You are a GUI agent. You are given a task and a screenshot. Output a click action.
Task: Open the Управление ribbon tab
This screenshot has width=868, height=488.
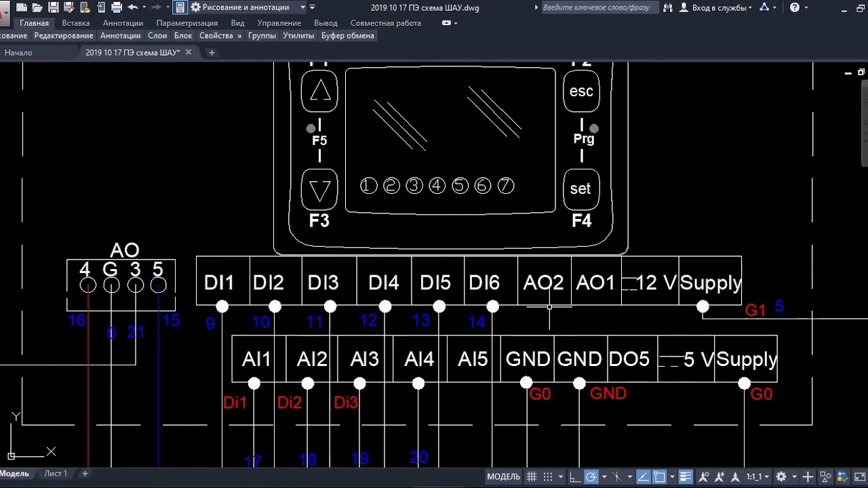(x=279, y=23)
